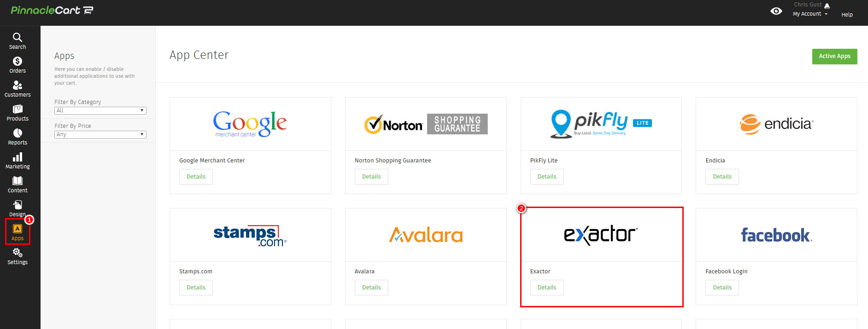Click Facebook Login logo thumbnail
The height and width of the screenshot is (329, 868).
click(776, 235)
